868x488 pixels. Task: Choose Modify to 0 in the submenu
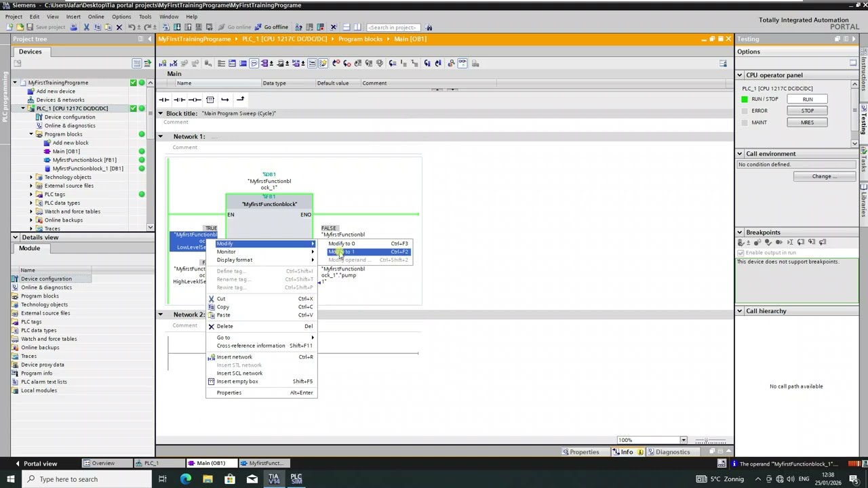(x=368, y=244)
